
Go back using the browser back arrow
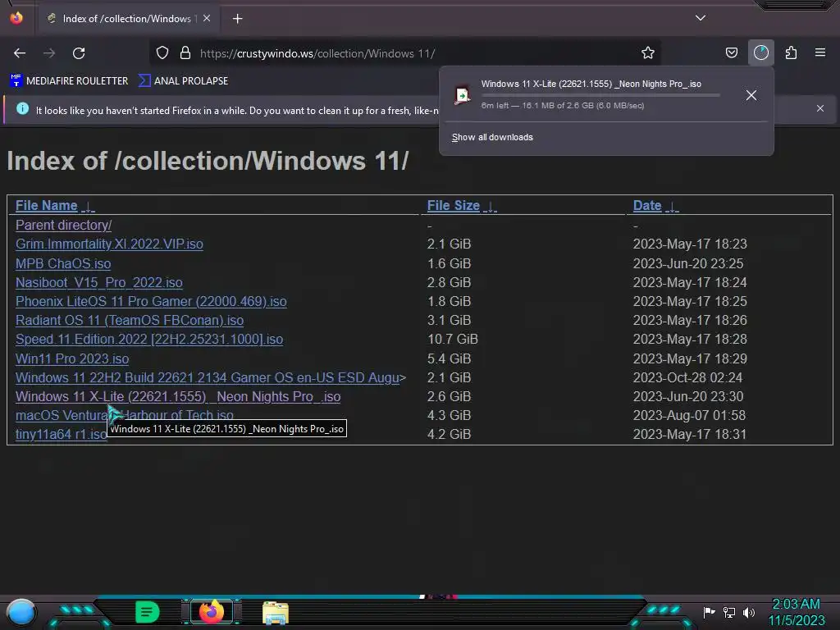(x=20, y=53)
